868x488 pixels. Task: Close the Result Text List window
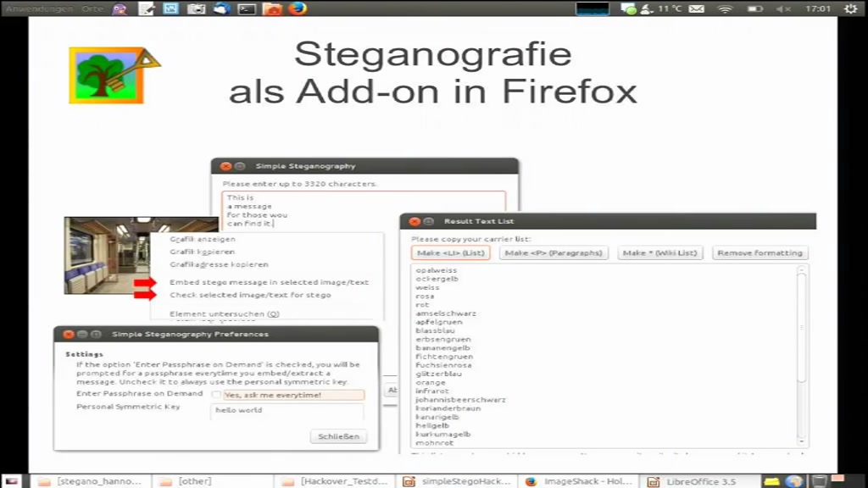(x=414, y=221)
